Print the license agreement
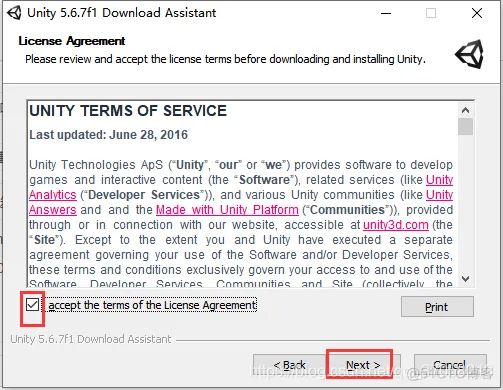This screenshot has height=390, width=503. (x=437, y=307)
